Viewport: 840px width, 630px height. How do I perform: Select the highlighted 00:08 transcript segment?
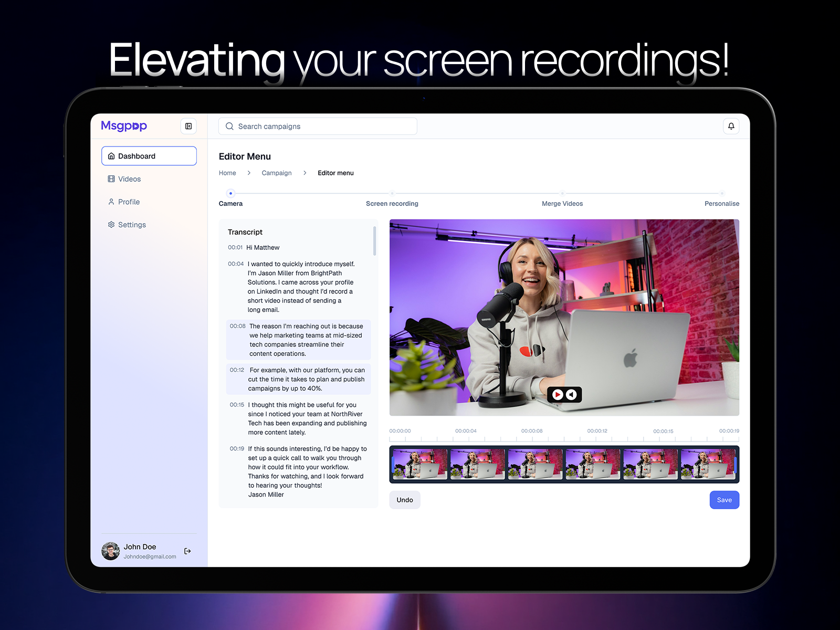298,340
